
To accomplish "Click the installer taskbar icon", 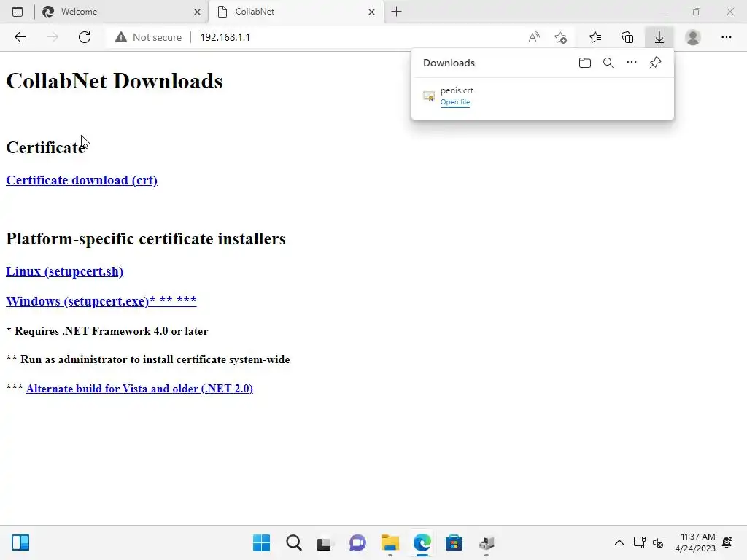I will (x=487, y=542).
